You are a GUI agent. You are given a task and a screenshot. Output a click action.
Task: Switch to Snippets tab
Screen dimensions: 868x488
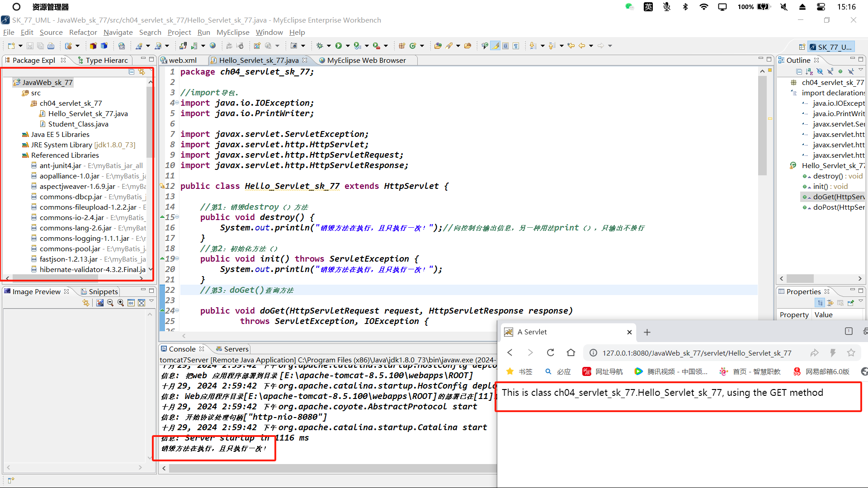(x=99, y=291)
